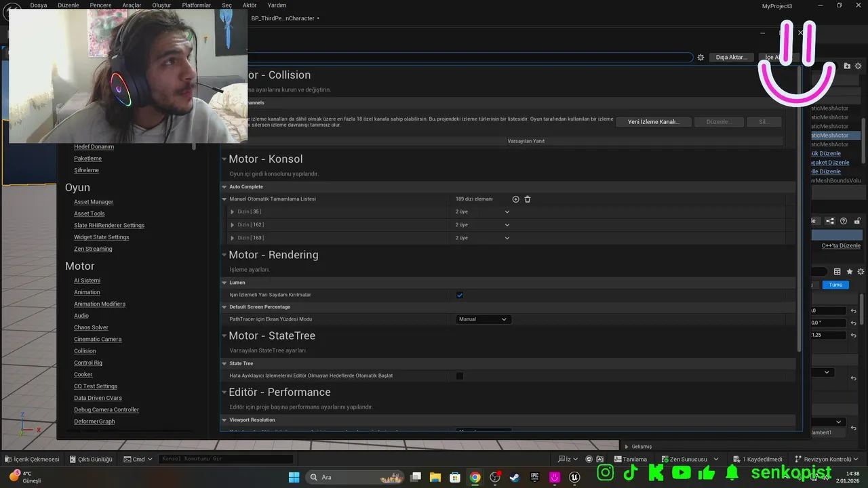Click the Konsol Komutunu Gir input field

226,459
